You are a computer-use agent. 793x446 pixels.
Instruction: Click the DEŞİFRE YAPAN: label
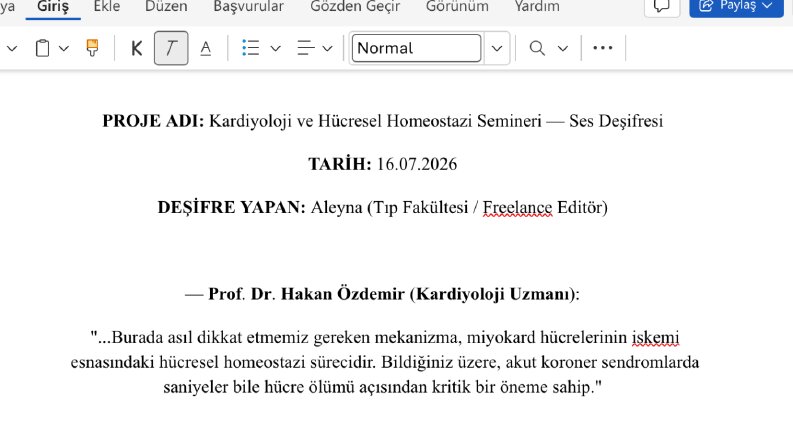(x=232, y=207)
